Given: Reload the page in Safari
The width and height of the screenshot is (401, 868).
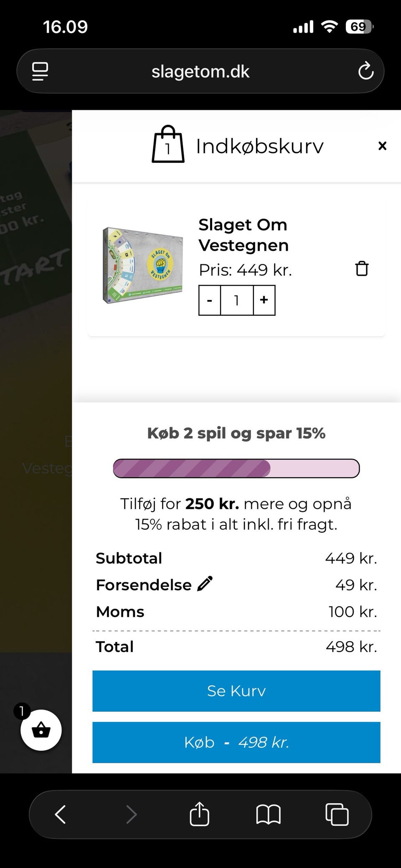Looking at the screenshot, I should tap(365, 71).
